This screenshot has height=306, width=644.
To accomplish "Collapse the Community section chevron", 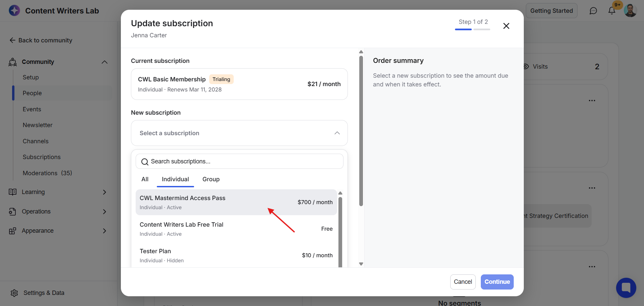I will (x=104, y=62).
